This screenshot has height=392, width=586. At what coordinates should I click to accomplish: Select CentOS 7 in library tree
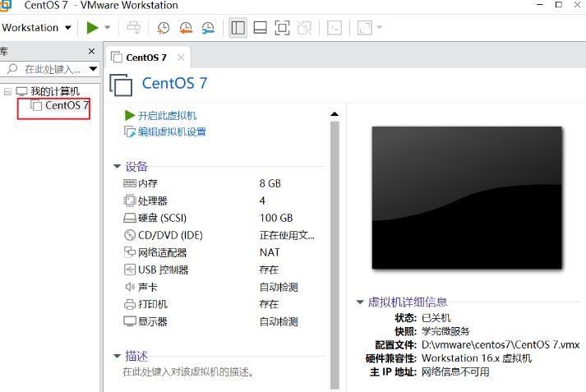click(67, 105)
